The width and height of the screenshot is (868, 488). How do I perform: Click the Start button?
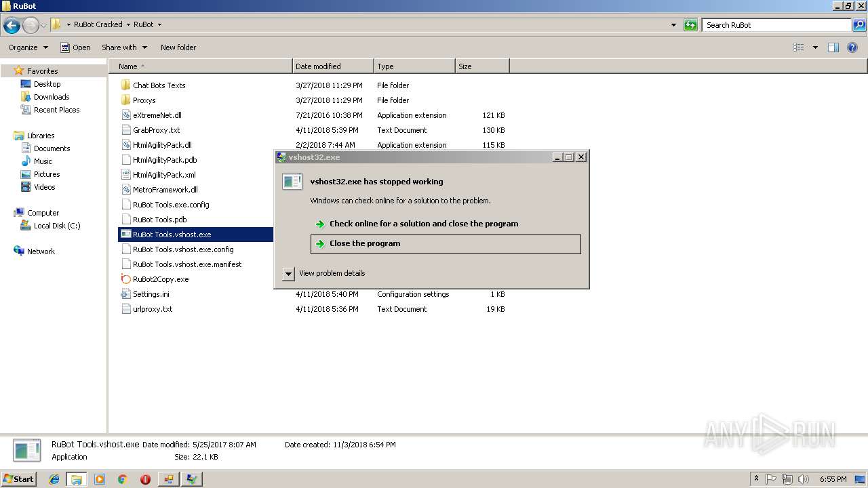coord(18,479)
